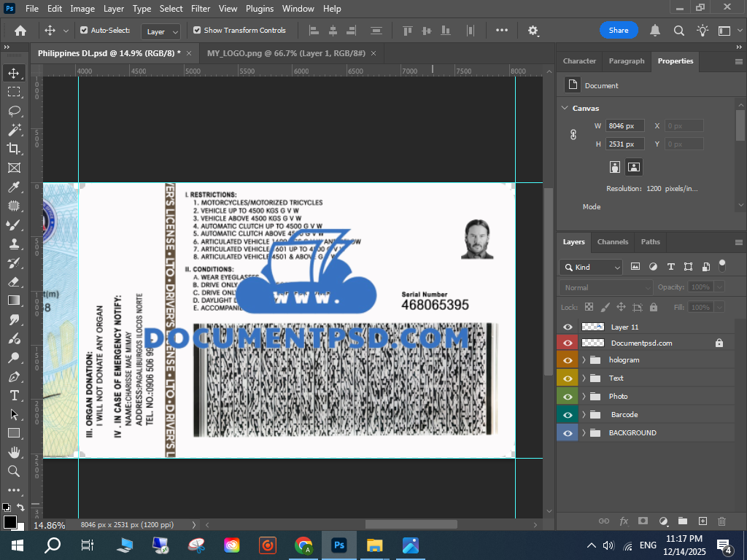
Task: Create a new layer from Layers panel footer
Action: click(x=703, y=521)
